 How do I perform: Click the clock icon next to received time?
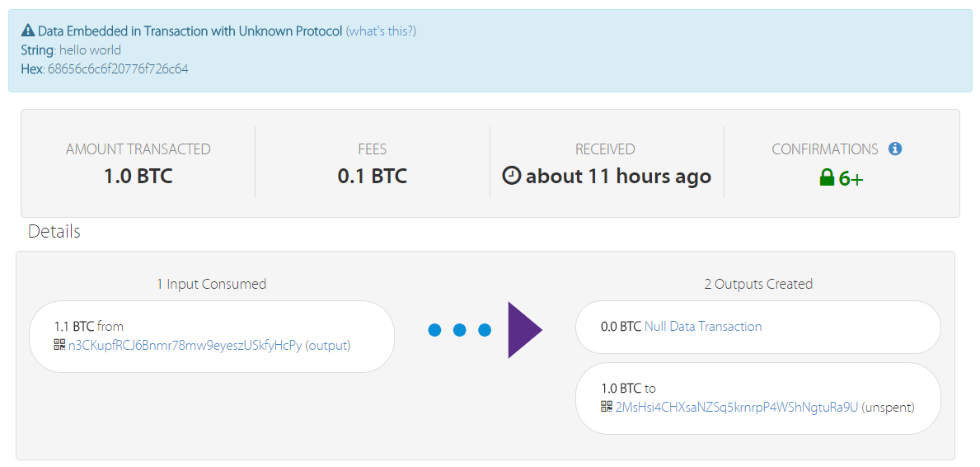(x=512, y=176)
